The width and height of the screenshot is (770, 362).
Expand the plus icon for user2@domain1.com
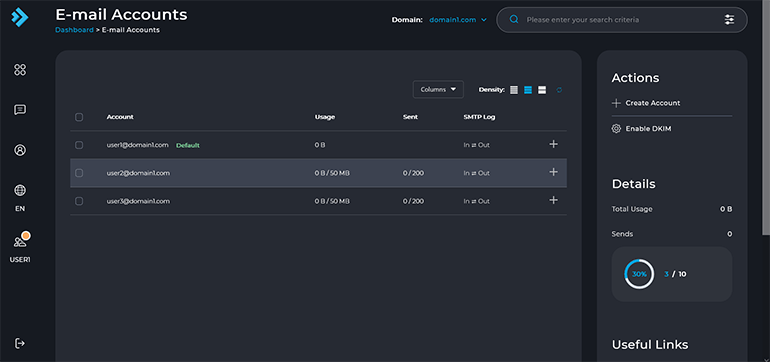pyautogui.click(x=553, y=172)
